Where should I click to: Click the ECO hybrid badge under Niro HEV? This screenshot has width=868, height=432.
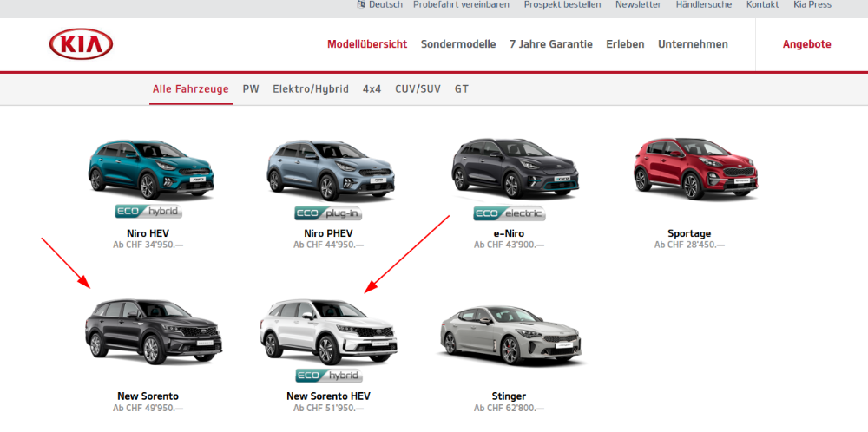pos(148,212)
